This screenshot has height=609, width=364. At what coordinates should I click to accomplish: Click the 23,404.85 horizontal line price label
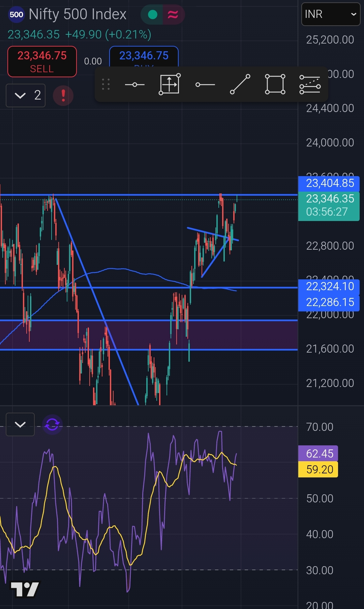[x=329, y=183]
